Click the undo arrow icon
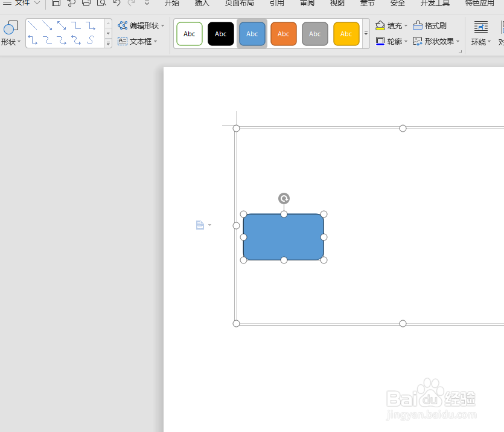 (116, 3)
